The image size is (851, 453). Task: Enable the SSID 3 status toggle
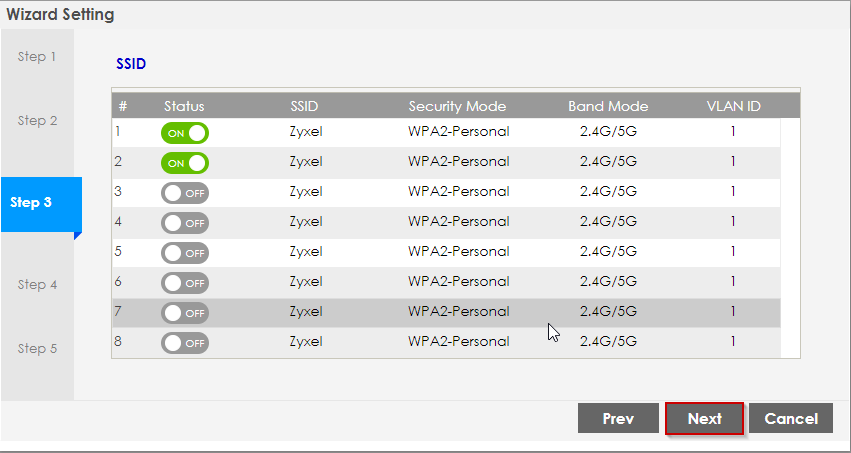tap(184, 193)
